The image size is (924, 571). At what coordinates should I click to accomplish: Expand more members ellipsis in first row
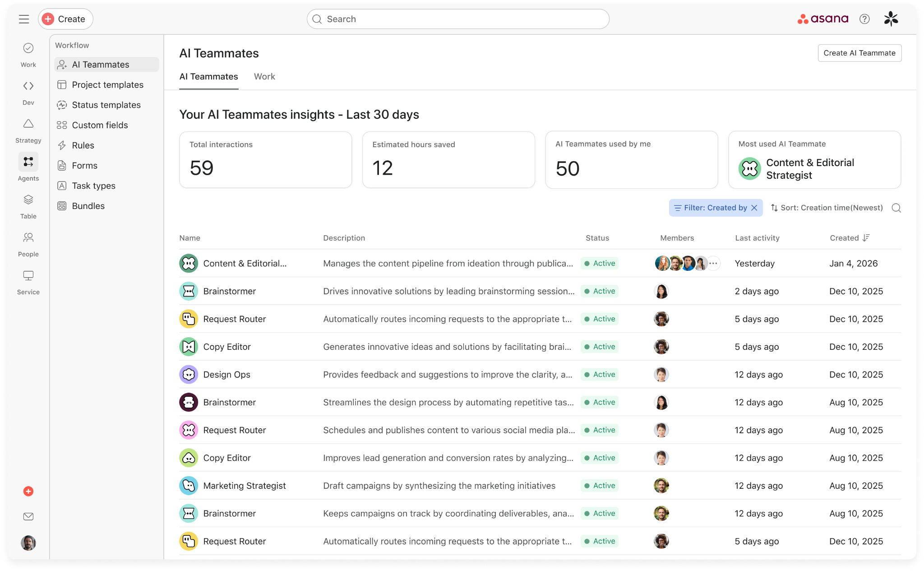click(713, 263)
